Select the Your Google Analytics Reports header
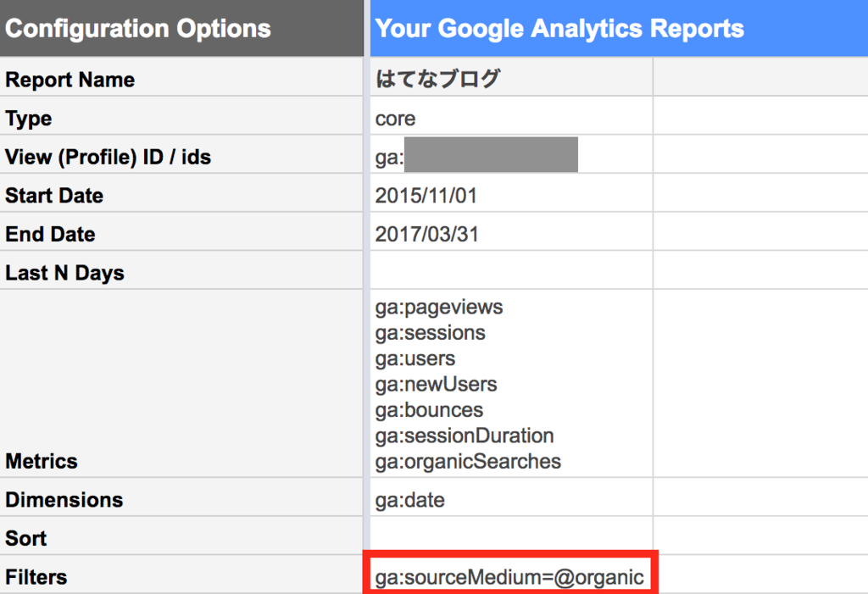 point(559,29)
